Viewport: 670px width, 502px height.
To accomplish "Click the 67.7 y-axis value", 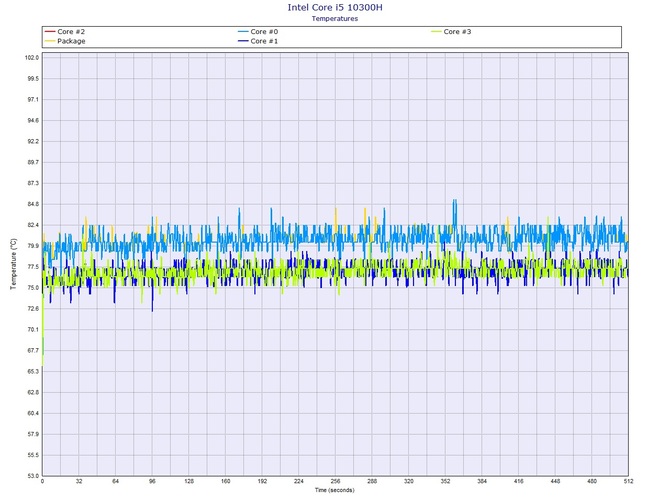I will pos(33,351).
